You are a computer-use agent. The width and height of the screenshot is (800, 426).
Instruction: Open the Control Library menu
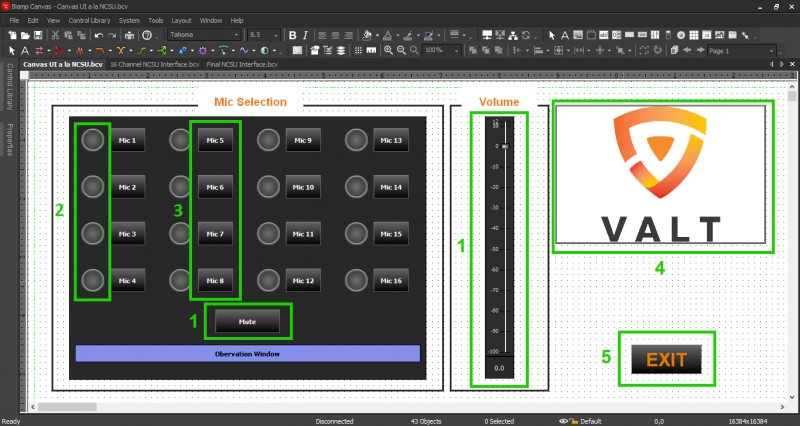tap(89, 20)
